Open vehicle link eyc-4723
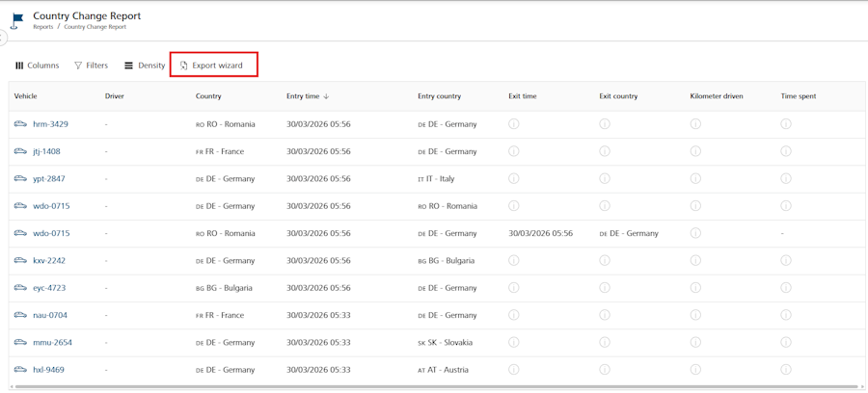 coord(47,288)
